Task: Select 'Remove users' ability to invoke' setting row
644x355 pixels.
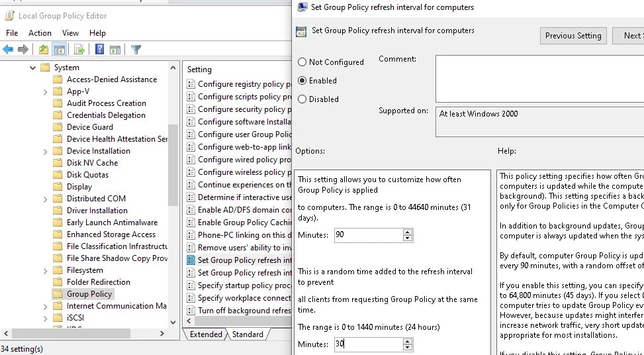Action: point(239,248)
